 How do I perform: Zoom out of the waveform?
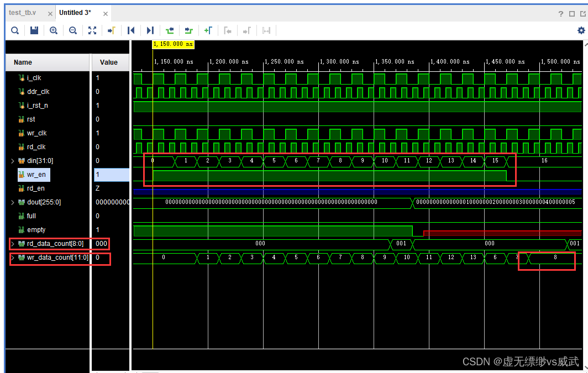click(x=73, y=30)
